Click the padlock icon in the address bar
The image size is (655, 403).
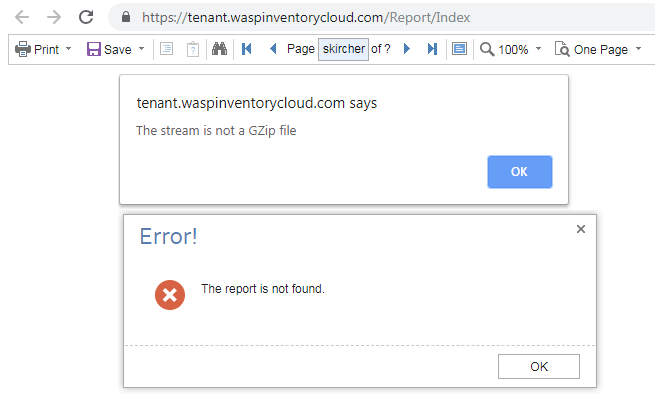click(x=126, y=17)
